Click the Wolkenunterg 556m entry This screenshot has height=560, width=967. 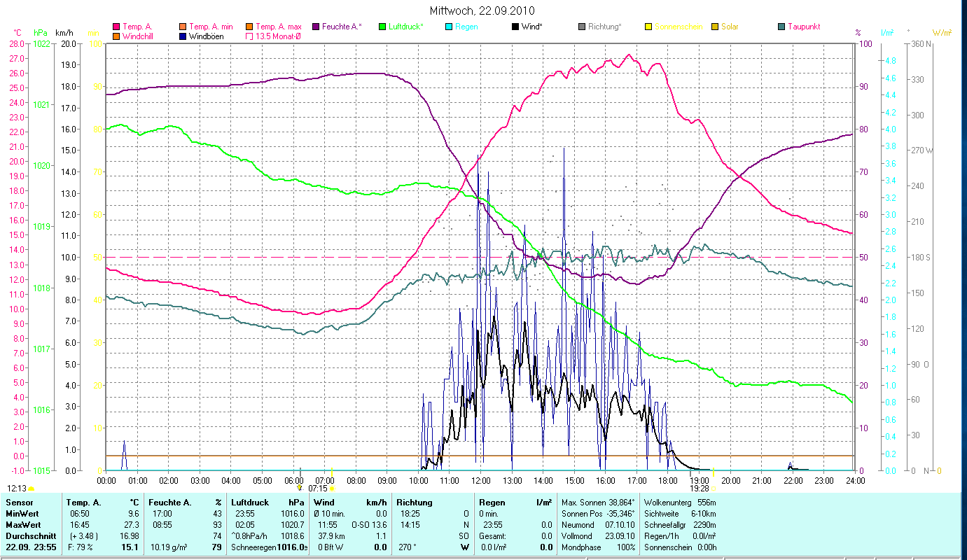(680, 503)
